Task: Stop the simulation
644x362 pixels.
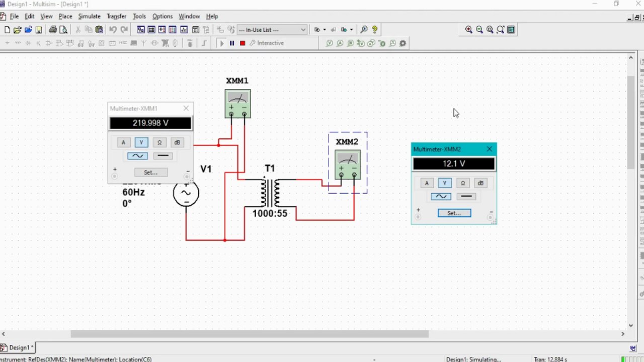Action: pos(243,43)
